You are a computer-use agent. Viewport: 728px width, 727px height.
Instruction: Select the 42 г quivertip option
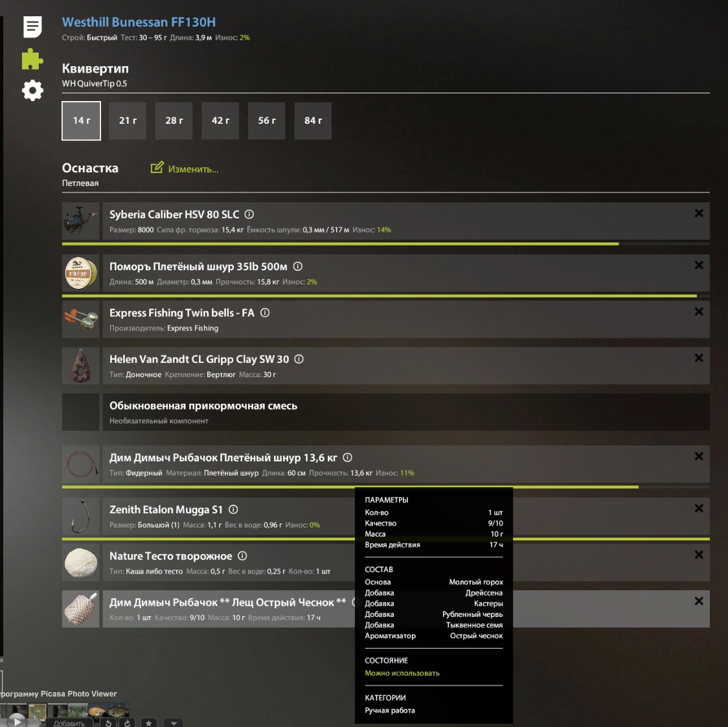(x=220, y=121)
